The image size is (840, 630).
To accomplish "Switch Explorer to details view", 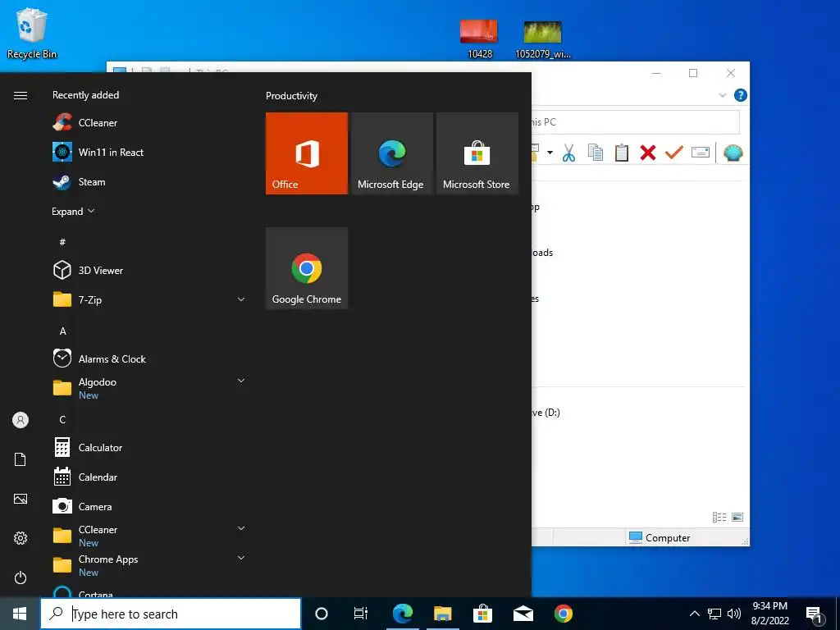I will coord(719,517).
